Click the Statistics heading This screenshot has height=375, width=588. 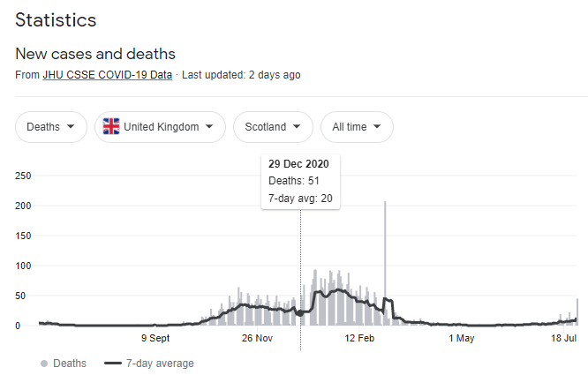56,19
